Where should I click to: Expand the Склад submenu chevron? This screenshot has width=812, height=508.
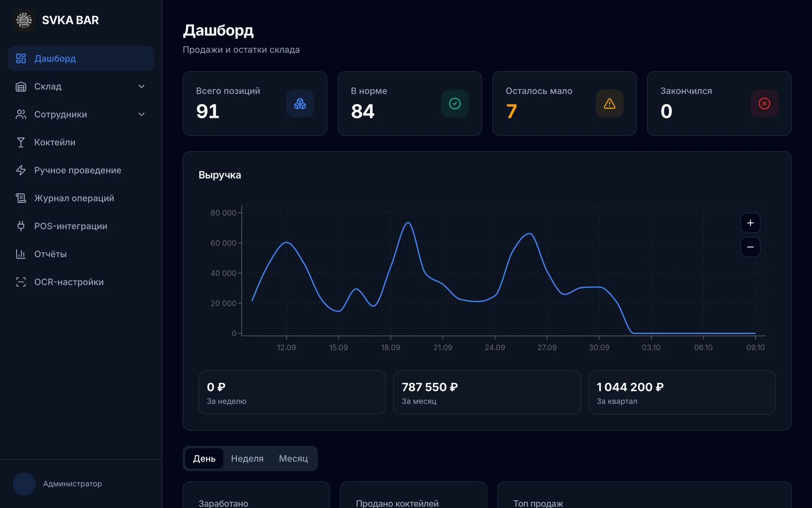[x=142, y=86]
